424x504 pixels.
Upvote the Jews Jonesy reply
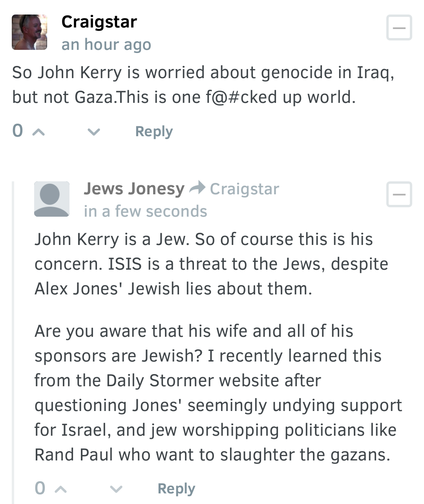pos(61,489)
